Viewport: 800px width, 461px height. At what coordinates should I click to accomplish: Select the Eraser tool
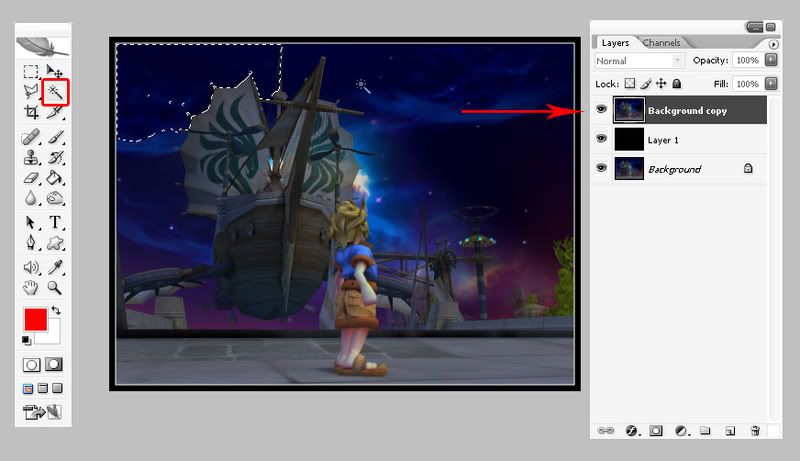pyautogui.click(x=31, y=177)
